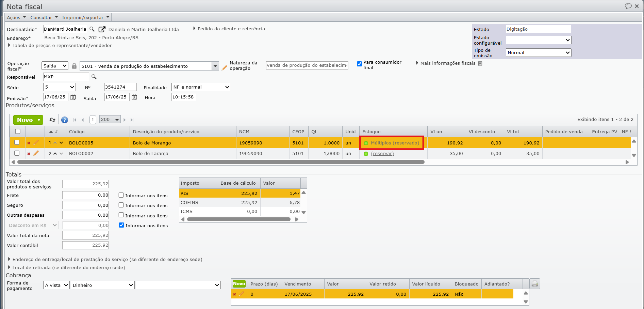Screen dimensions: 644x309
Task: Open the DanMarti Joalheria record via external link icon
Action: 102,29
